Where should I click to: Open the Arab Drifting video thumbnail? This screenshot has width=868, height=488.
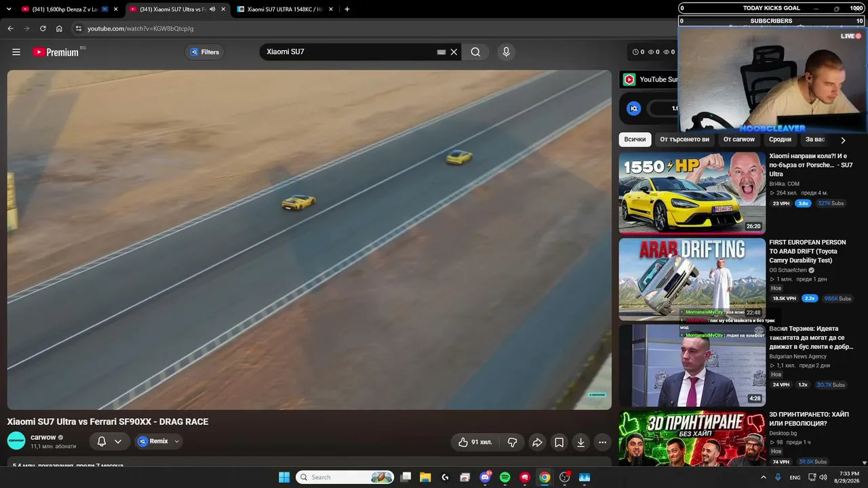(692, 279)
